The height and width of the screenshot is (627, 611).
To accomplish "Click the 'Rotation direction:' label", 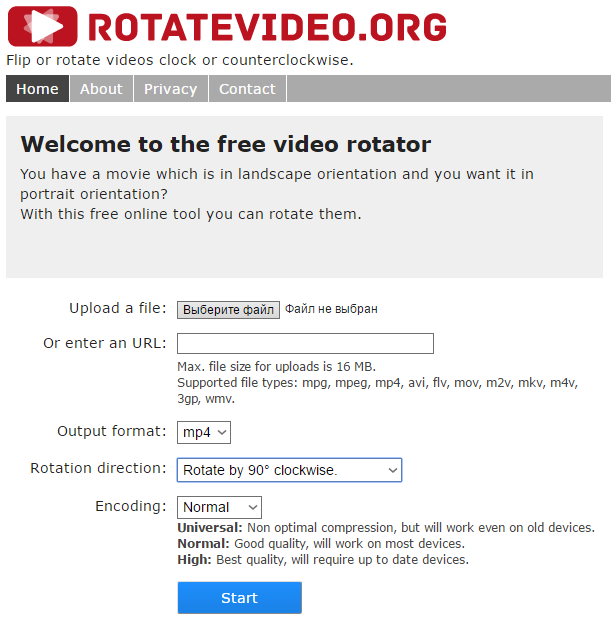I will pos(98,468).
